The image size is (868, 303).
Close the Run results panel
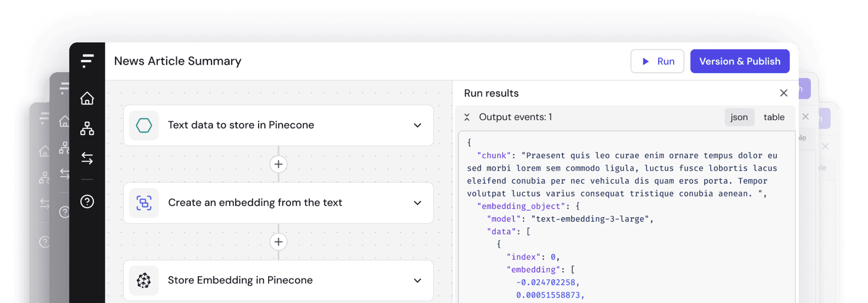[784, 93]
